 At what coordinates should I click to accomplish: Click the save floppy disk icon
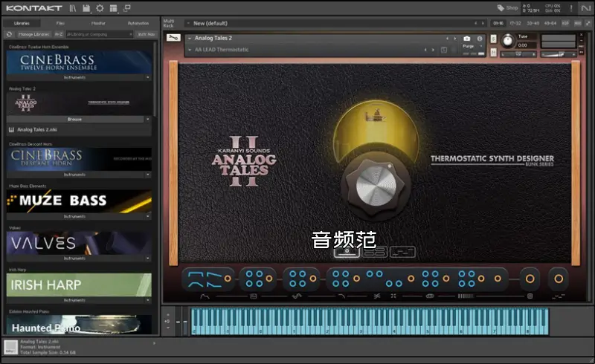point(86,8)
